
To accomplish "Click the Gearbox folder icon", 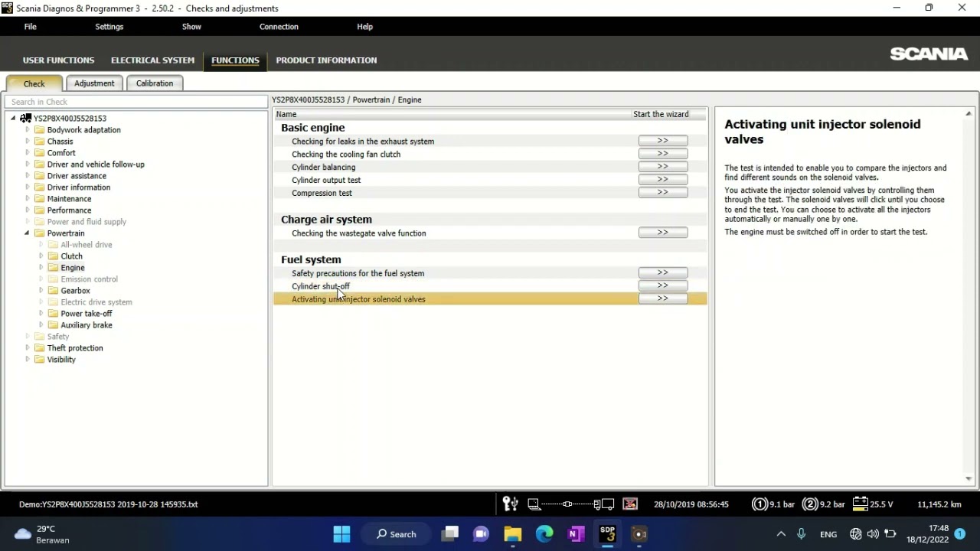I will [x=54, y=291].
